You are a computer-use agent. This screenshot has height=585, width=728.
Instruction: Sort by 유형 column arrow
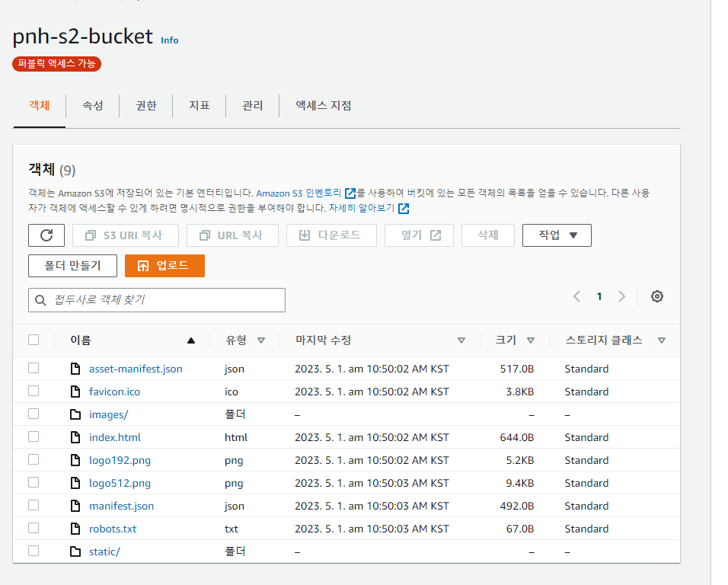[261, 340]
